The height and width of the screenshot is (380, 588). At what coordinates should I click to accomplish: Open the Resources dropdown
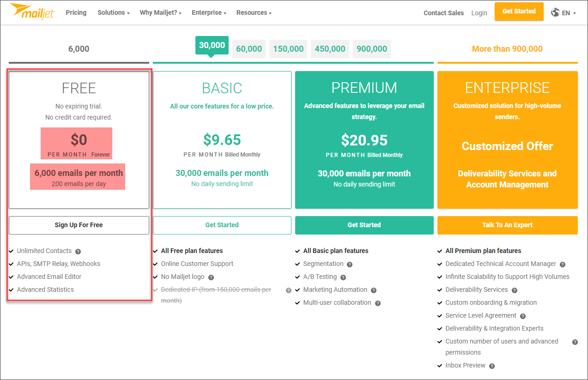click(x=254, y=12)
